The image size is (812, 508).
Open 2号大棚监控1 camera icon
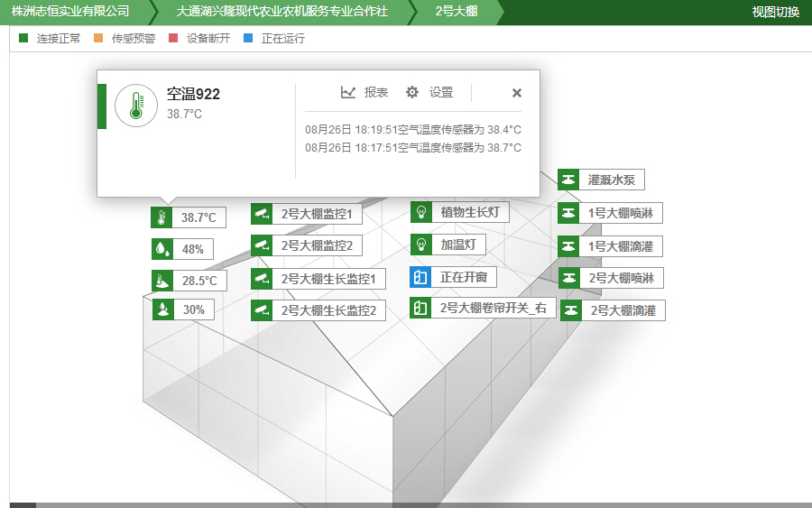(262, 214)
